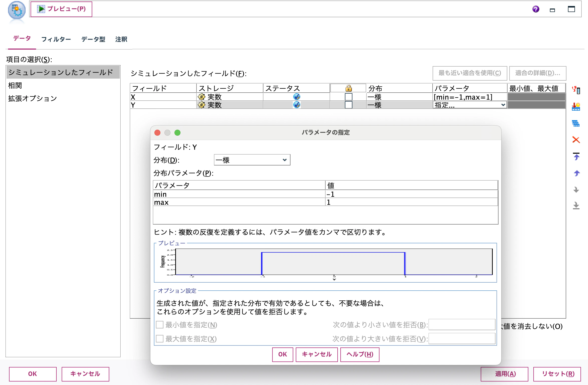Switch to the データ tab
The width and height of the screenshot is (588, 385).
(22, 39)
